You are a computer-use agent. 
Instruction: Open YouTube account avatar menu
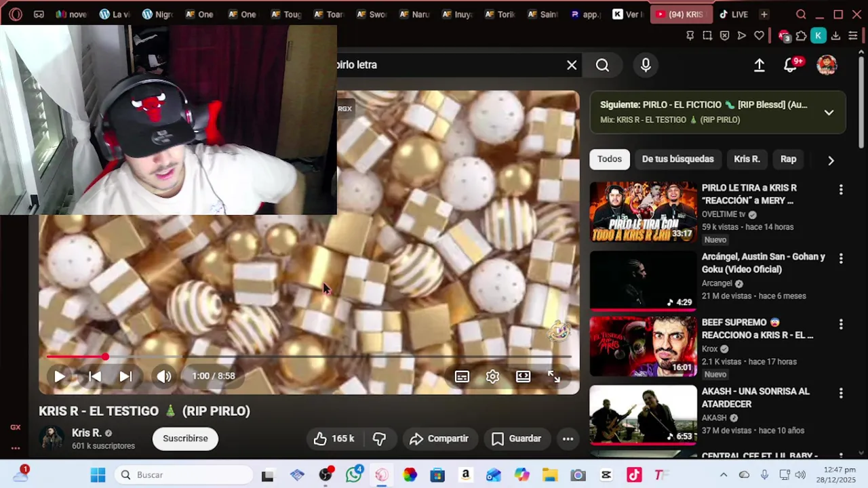tap(827, 65)
